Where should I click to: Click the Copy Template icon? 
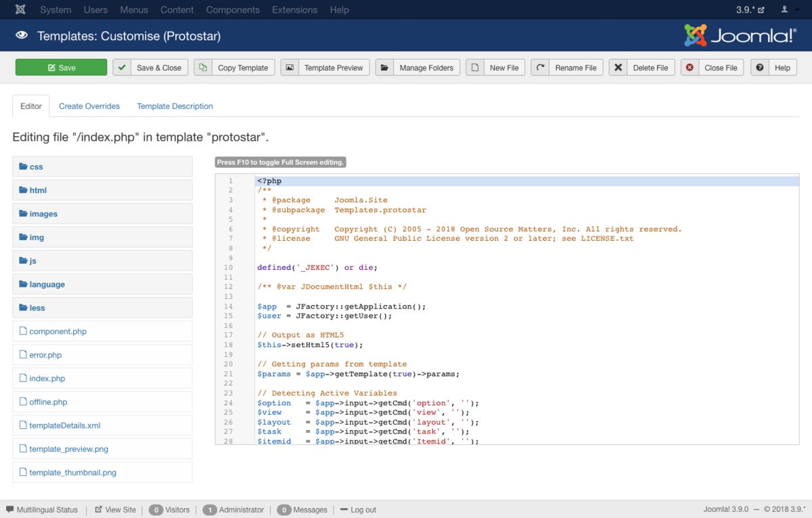(203, 68)
